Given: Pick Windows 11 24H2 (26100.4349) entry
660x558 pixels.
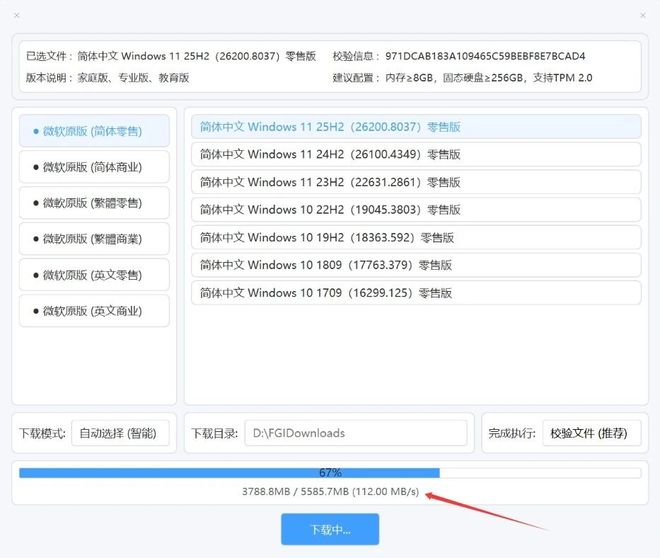Looking at the screenshot, I should coord(415,154).
